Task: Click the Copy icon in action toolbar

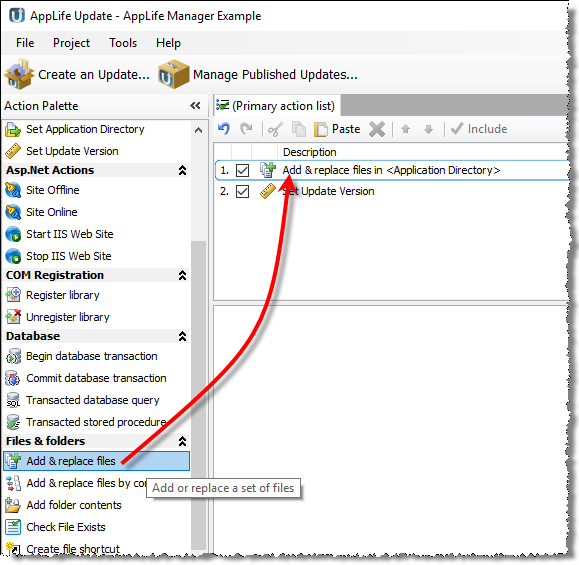Action: 299,129
